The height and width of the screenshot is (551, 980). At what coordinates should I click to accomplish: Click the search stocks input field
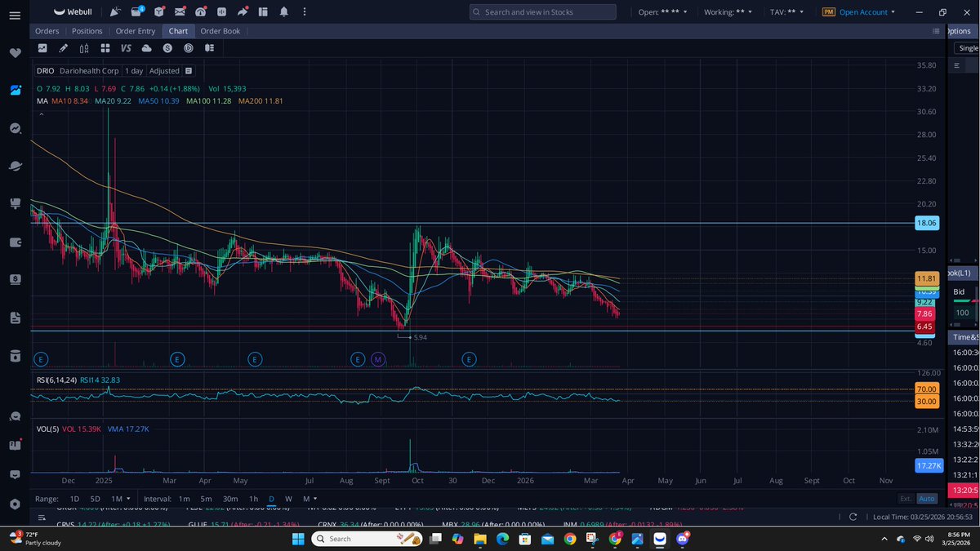click(543, 12)
